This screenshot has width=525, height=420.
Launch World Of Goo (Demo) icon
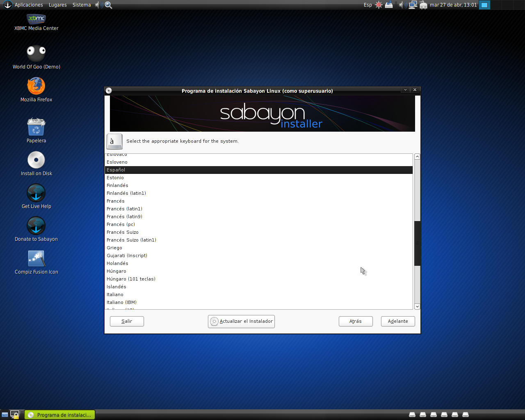click(36, 52)
